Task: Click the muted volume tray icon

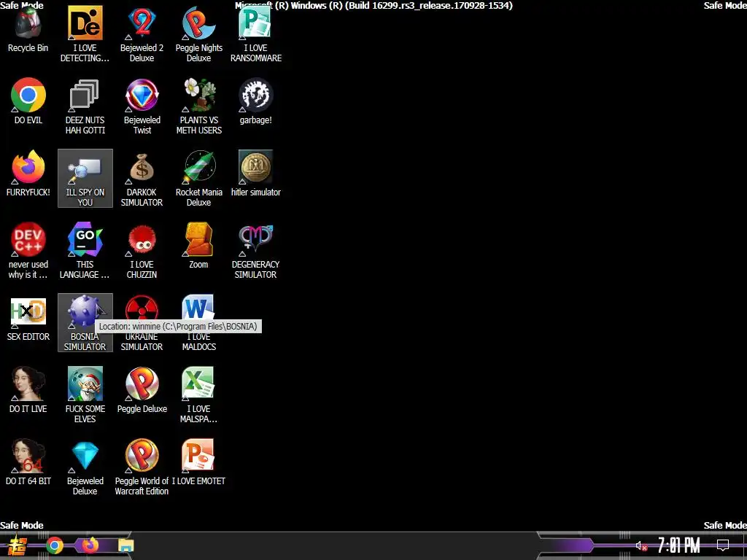Action: click(x=641, y=545)
